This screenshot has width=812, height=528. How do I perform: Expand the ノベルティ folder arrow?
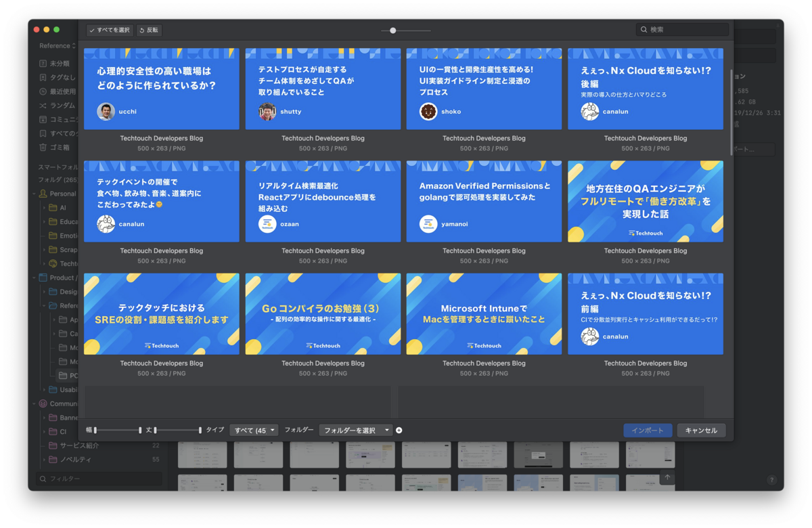45,459
